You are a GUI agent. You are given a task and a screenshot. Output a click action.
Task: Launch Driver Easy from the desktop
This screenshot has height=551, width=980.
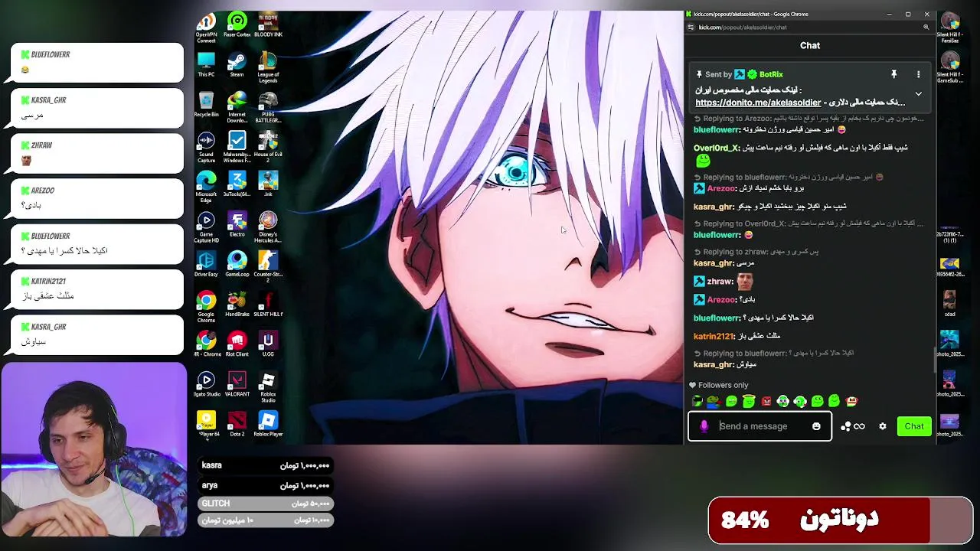point(206,264)
